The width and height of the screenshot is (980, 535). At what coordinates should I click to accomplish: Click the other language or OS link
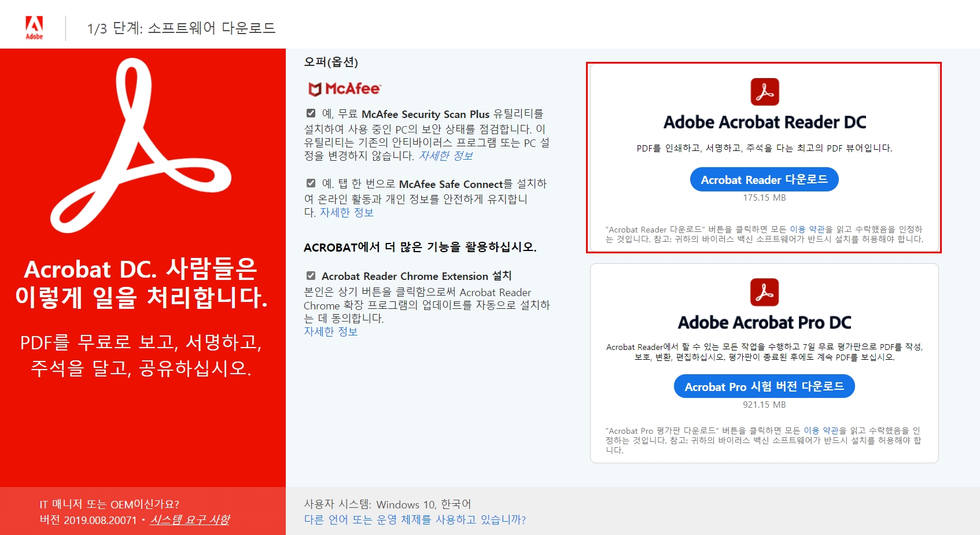coord(415,520)
